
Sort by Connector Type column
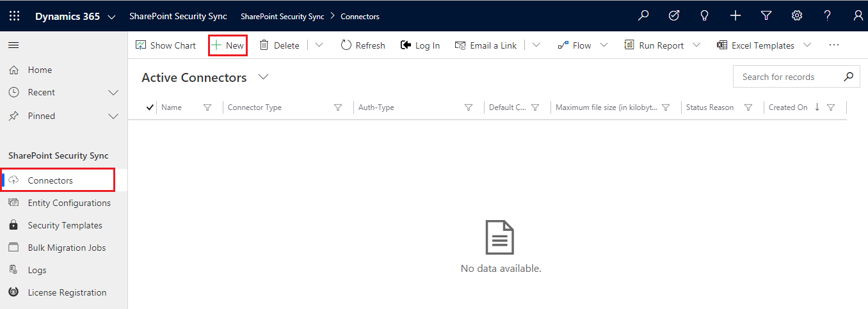click(x=255, y=107)
